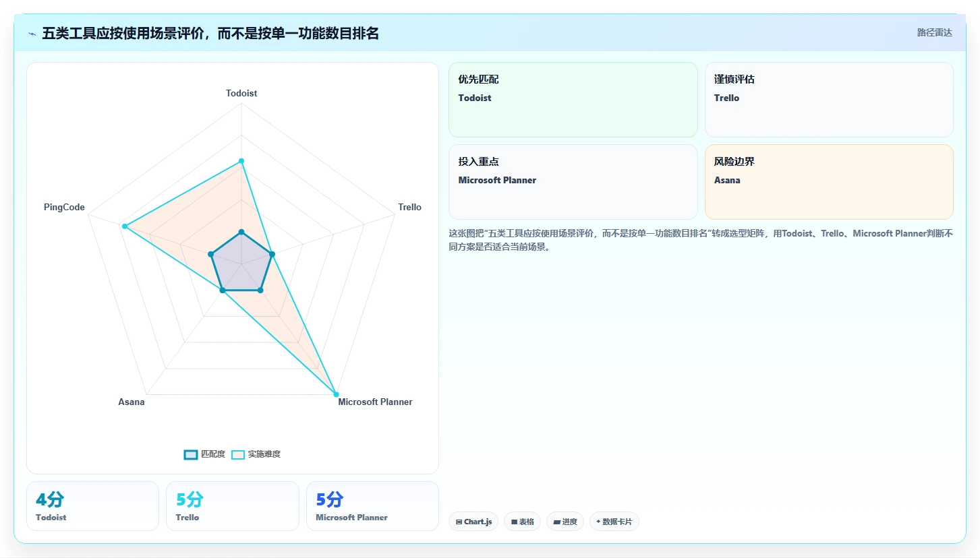Click 实施难度 data point at PingCode
Viewport: 980px width, 558px height.
coord(125,226)
